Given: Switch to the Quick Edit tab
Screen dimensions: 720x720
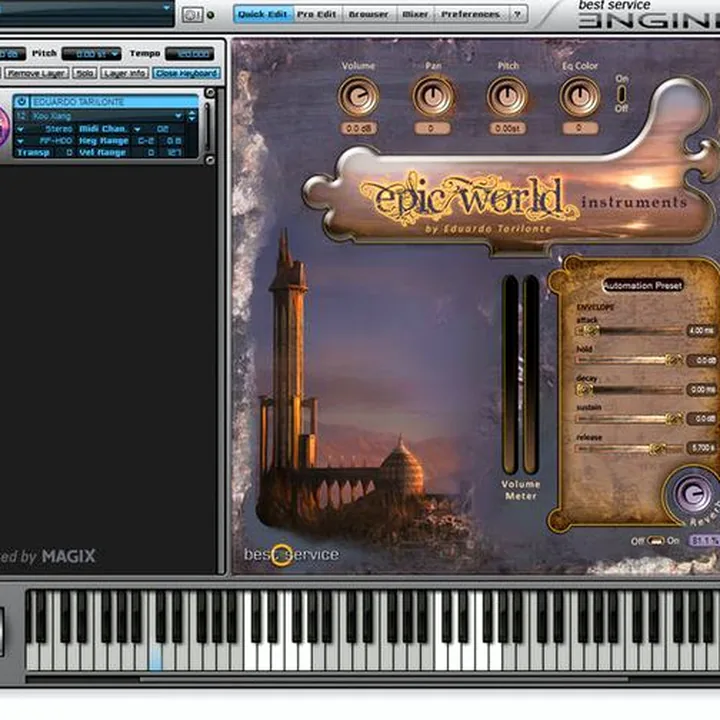Looking at the screenshot, I should coord(263,14).
